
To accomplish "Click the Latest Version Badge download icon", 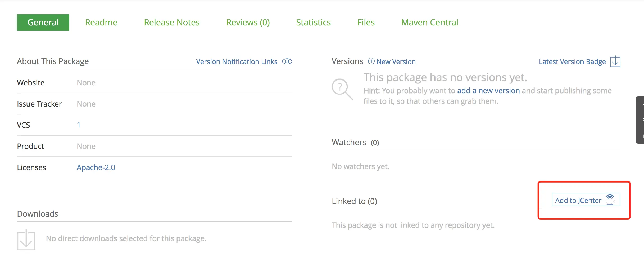I will 615,61.
